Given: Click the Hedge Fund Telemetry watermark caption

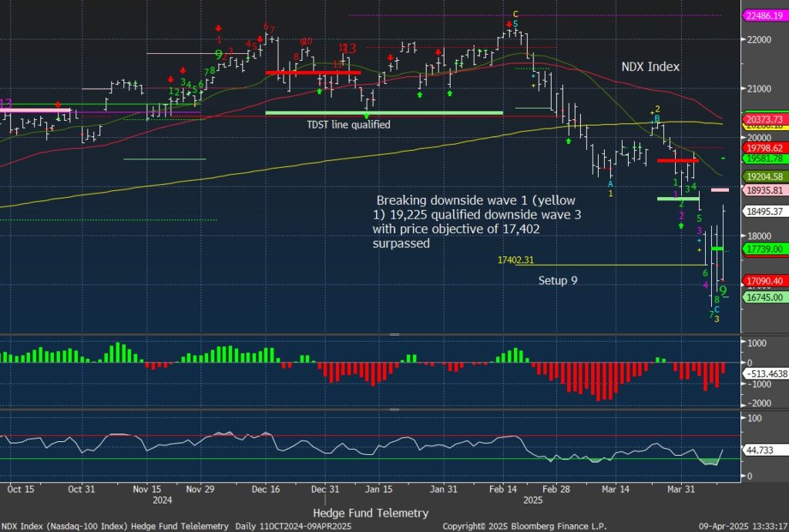Looking at the screenshot, I should 371,513.
